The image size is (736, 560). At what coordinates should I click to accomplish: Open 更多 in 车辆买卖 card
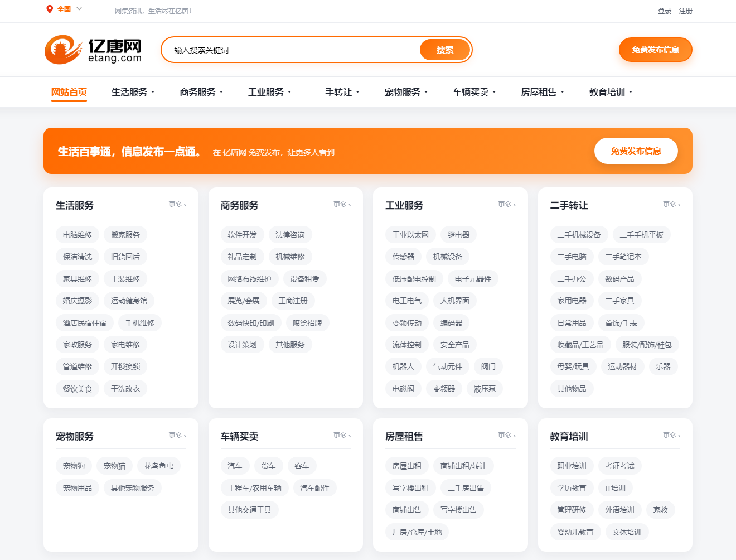coord(342,436)
